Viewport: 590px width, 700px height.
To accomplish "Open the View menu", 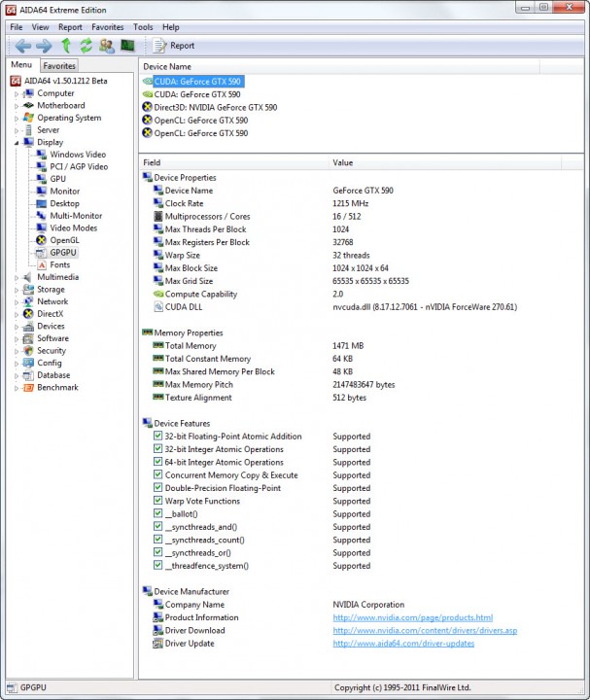I will point(40,27).
